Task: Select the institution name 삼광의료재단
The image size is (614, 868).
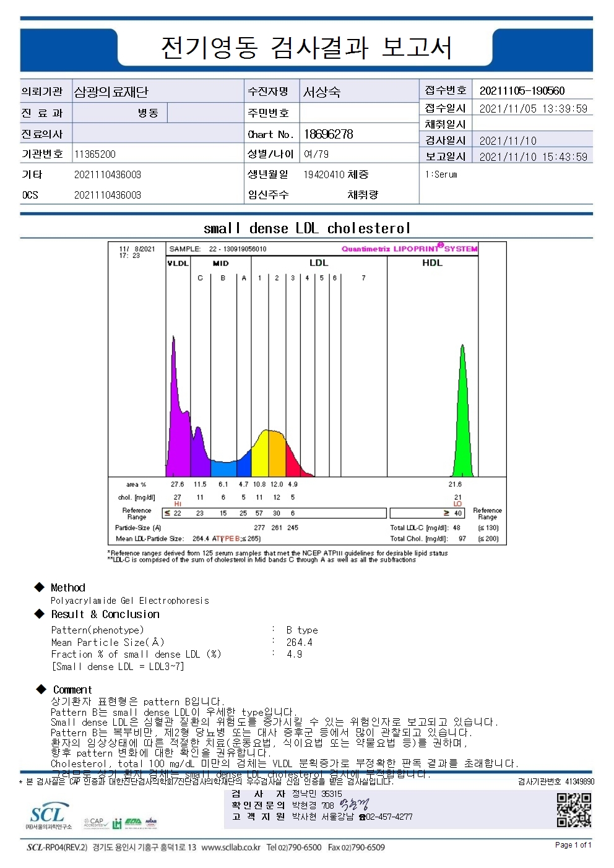Action: click(111, 92)
